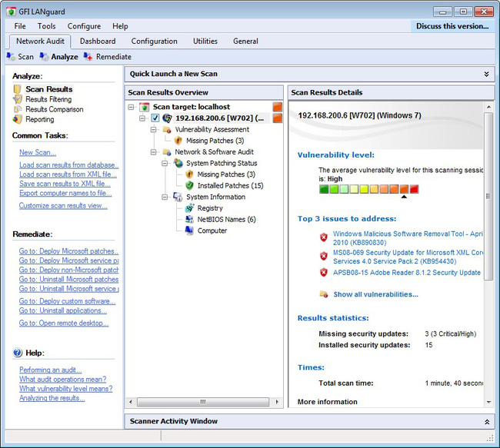Open the Help menu

120,26
